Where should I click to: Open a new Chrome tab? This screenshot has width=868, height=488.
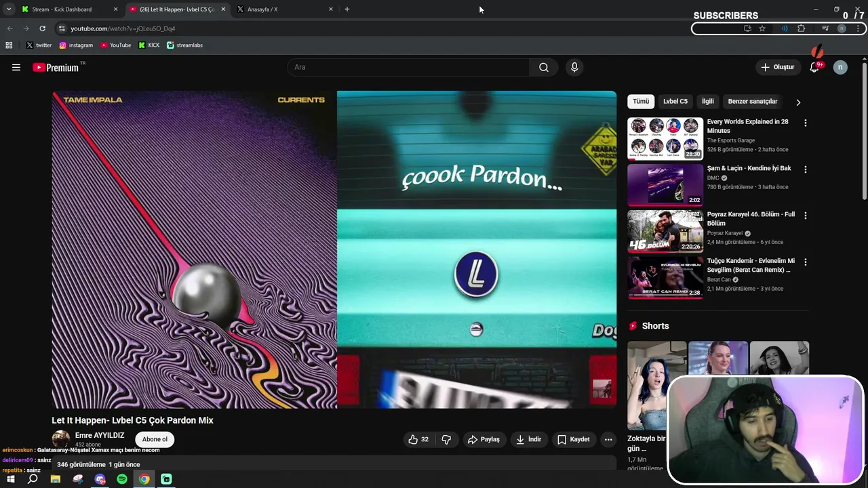(347, 9)
